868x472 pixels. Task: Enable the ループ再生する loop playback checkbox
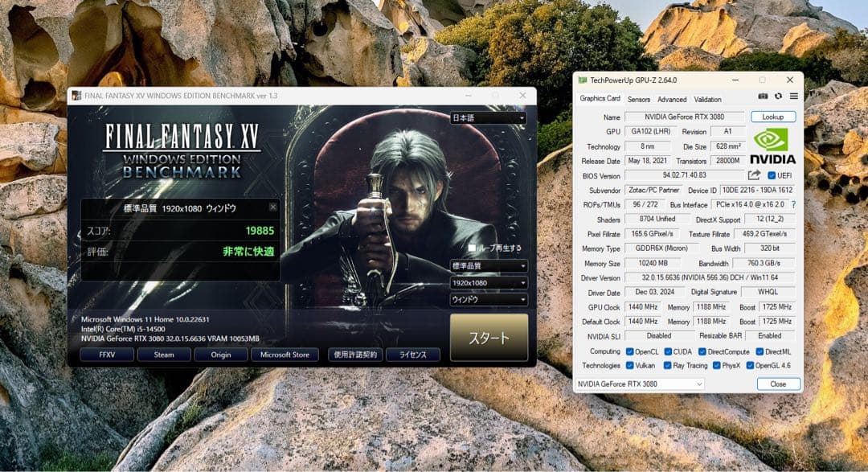(473, 246)
